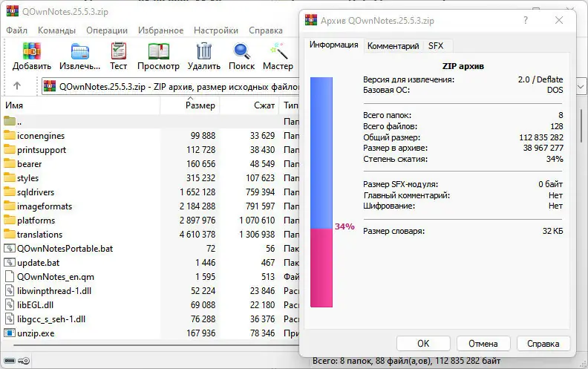Switch to the Информация tab
588x369 pixels.
click(x=333, y=45)
